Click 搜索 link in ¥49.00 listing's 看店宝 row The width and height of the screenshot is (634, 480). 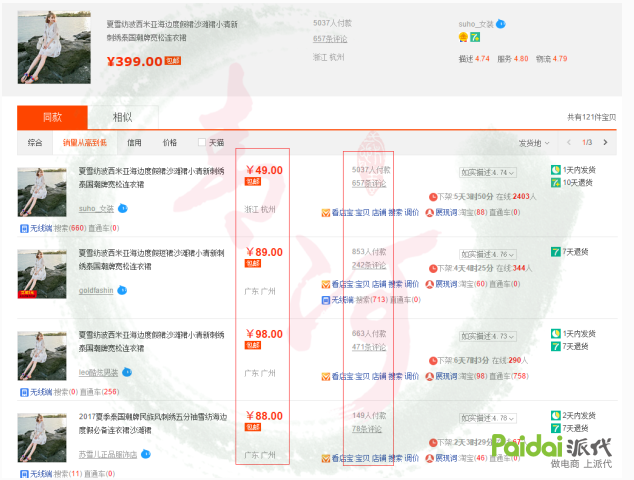coord(395,212)
